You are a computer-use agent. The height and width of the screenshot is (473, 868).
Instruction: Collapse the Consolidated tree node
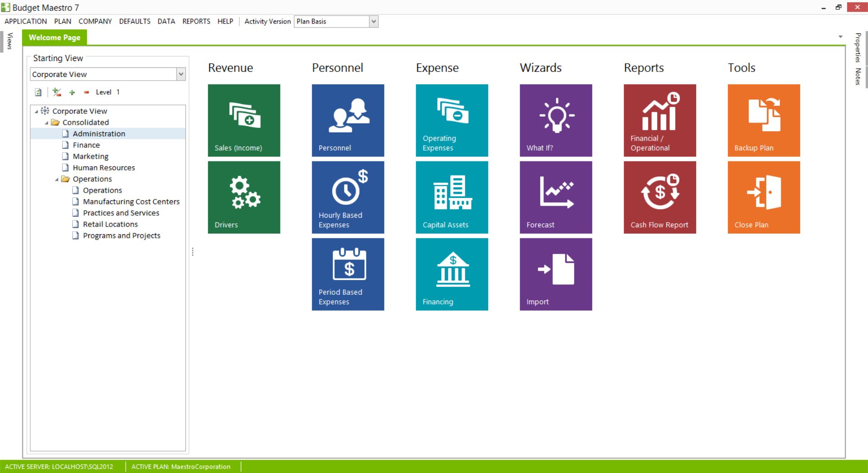point(47,123)
